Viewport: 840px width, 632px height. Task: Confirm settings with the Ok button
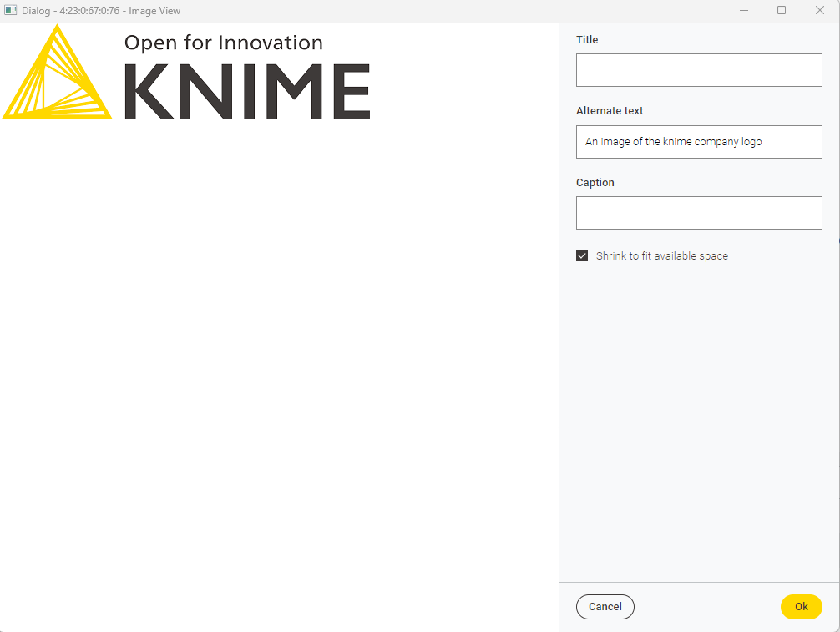[802, 607]
